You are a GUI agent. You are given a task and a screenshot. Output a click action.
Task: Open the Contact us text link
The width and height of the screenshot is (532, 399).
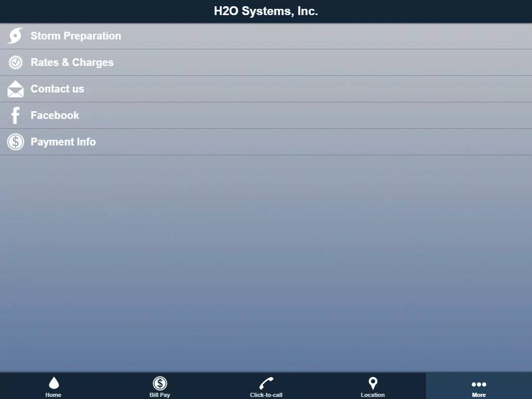coord(57,89)
